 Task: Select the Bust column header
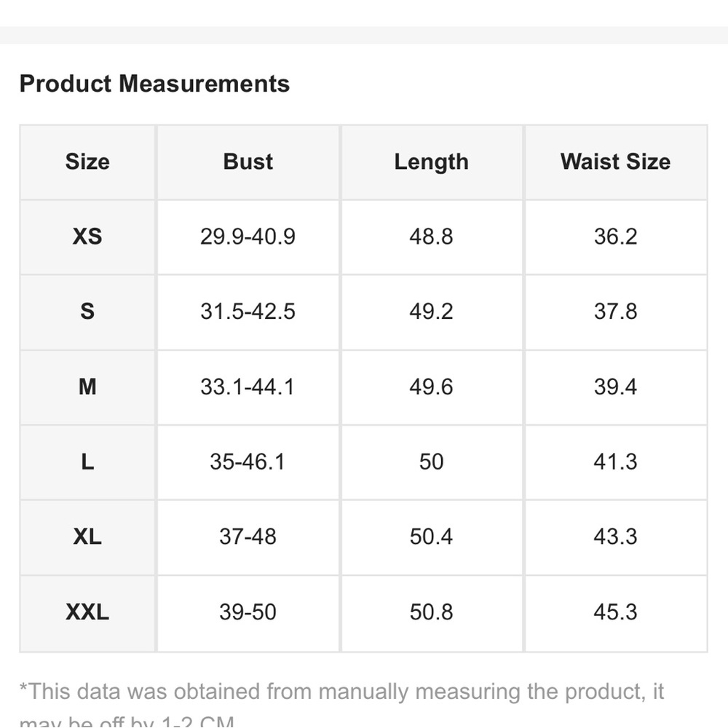[248, 162]
